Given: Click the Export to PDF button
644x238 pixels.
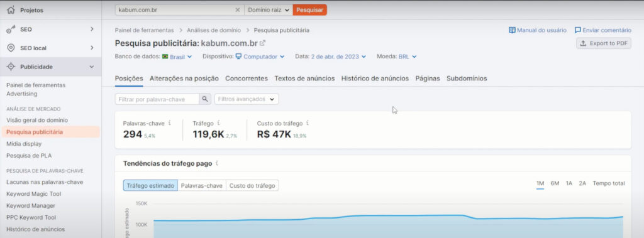Looking at the screenshot, I should coord(603,43).
